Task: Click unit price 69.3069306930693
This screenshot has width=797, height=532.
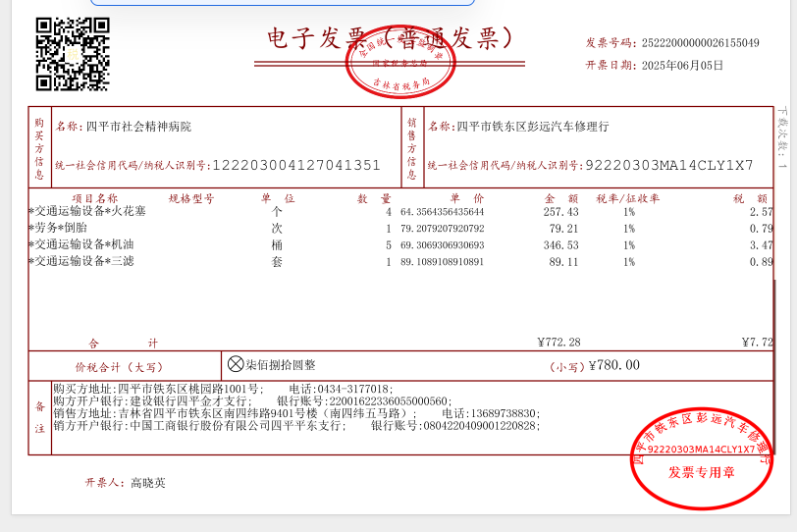Action: [443, 245]
